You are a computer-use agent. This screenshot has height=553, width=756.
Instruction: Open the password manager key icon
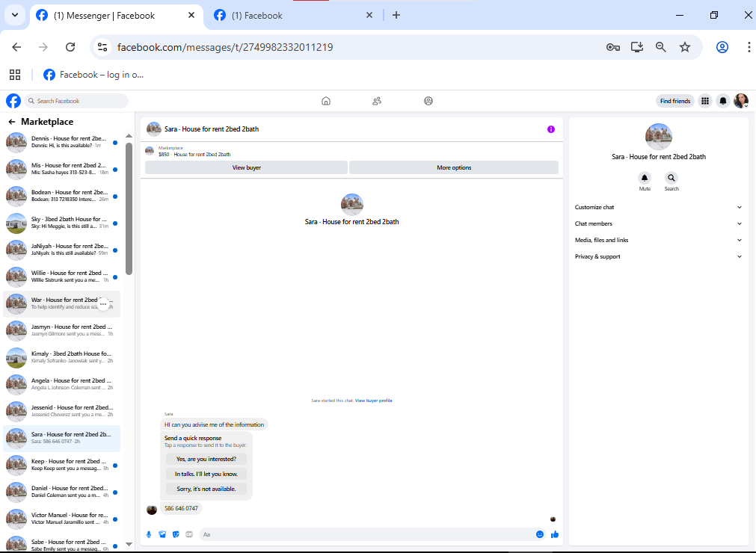tap(613, 47)
